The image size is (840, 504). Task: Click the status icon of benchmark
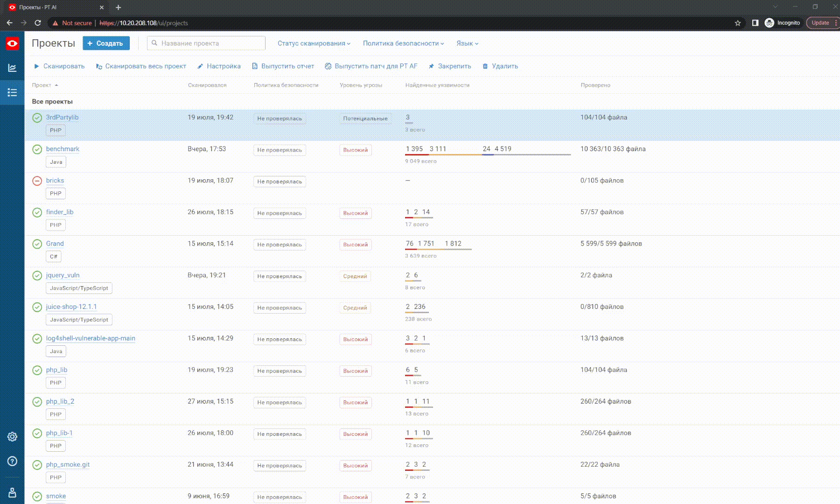point(37,149)
